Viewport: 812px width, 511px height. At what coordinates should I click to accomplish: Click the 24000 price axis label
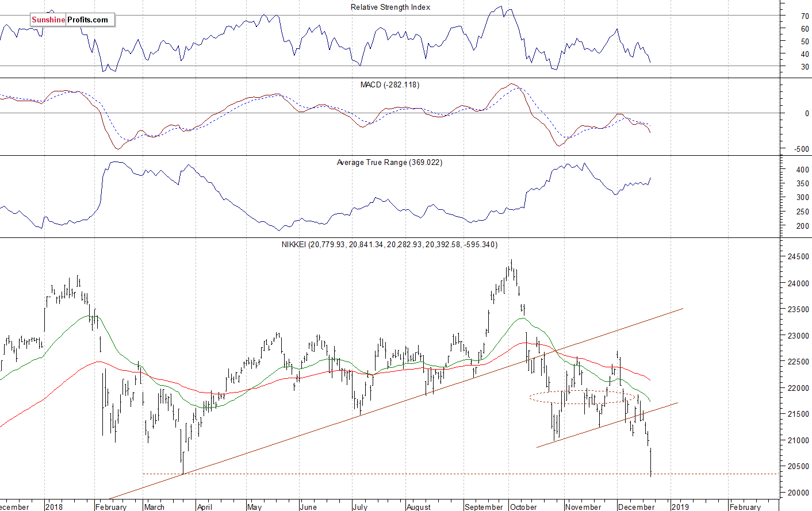click(798, 283)
